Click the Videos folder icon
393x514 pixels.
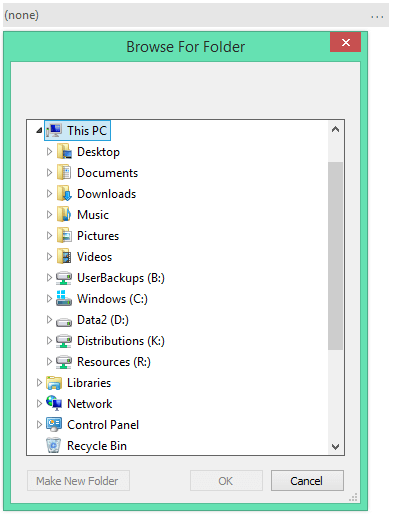click(x=64, y=257)
